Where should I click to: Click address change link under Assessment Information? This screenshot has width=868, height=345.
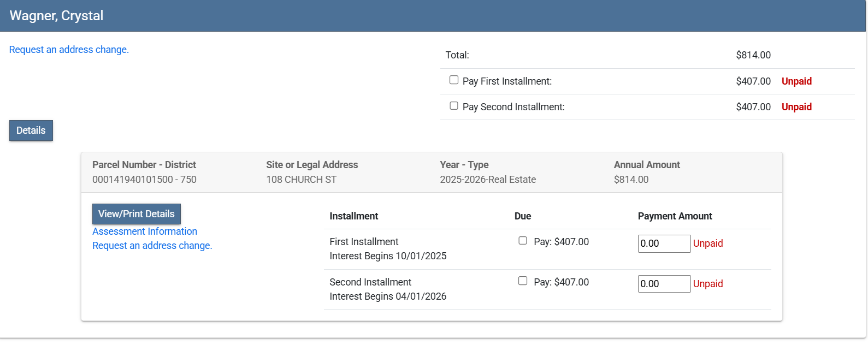(x=152, y=246)
